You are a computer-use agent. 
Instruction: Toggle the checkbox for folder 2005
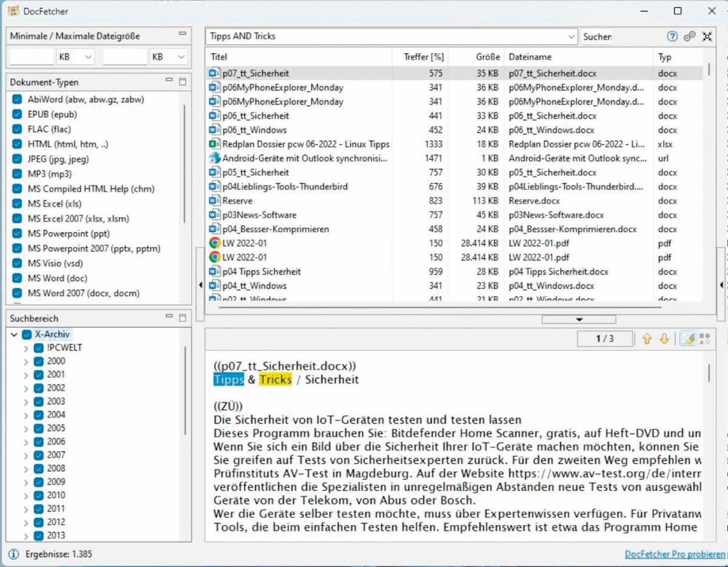coord(39,428)
